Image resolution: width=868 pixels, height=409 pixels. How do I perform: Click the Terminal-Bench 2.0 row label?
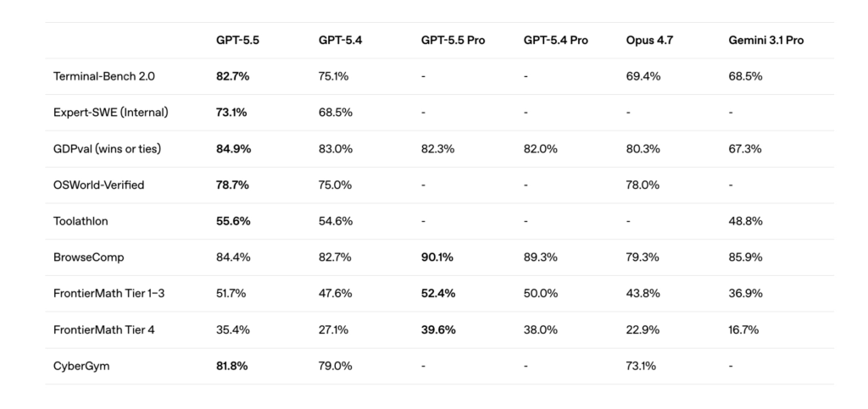[x=103, y=76]
